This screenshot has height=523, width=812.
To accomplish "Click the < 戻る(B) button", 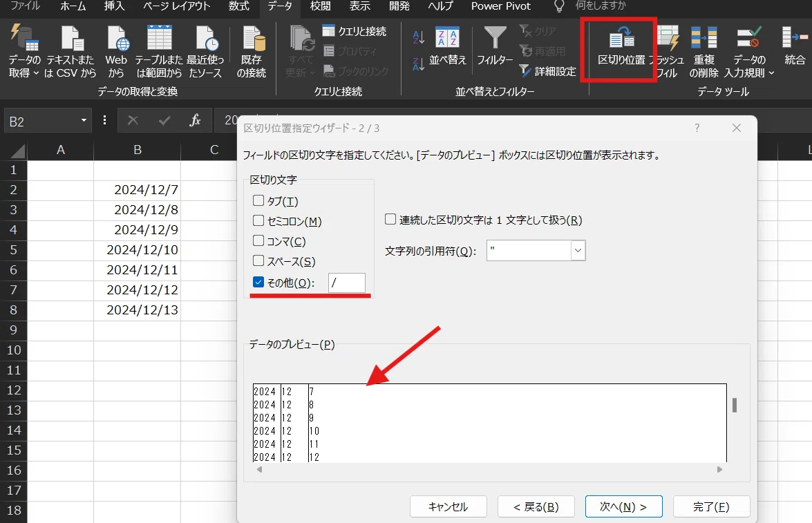I will click(536, 506).
